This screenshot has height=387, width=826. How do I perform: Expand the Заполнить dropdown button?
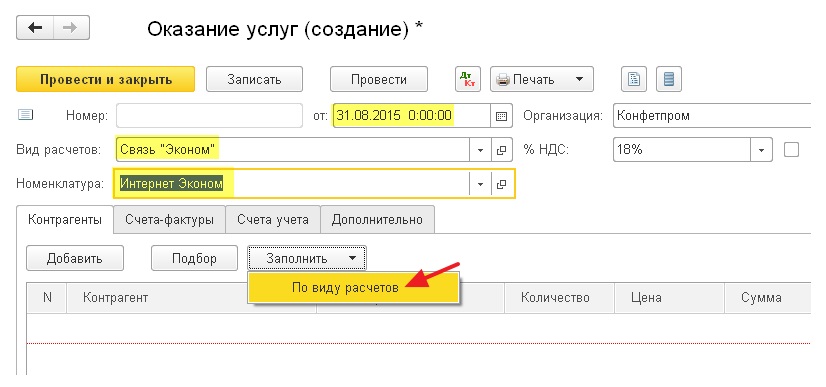click(x=307, y=259)
